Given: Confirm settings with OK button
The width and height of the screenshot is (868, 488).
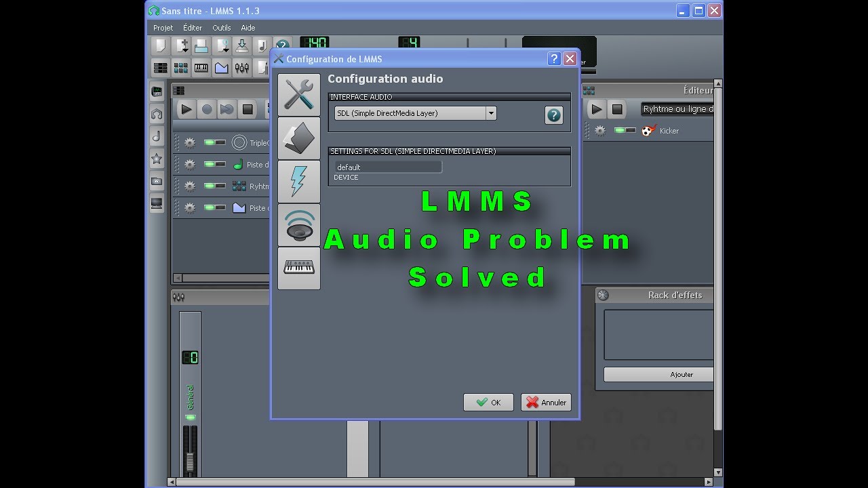Looking at the screenshot, I should click(x=488, y=402).
